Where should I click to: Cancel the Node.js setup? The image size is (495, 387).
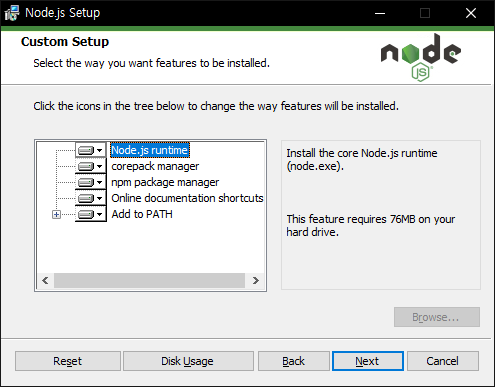pyautogui.click(x=443, y=361)
